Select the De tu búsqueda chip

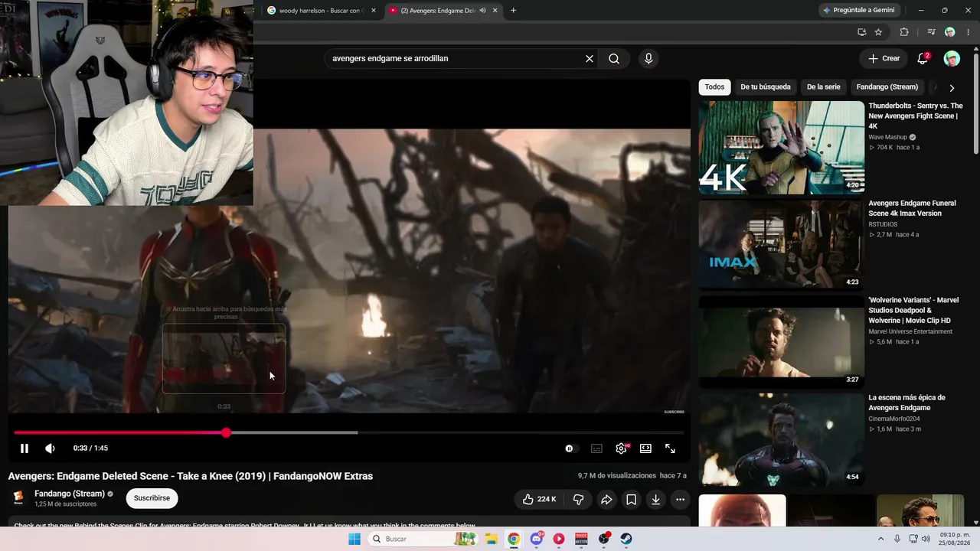point(766,87)
